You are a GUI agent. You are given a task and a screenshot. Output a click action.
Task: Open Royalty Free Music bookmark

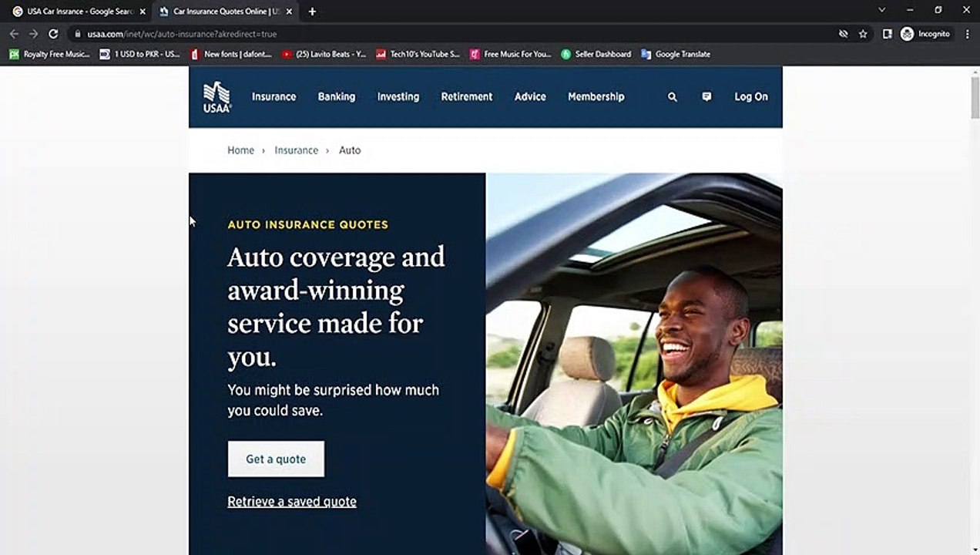coord(49,54)
